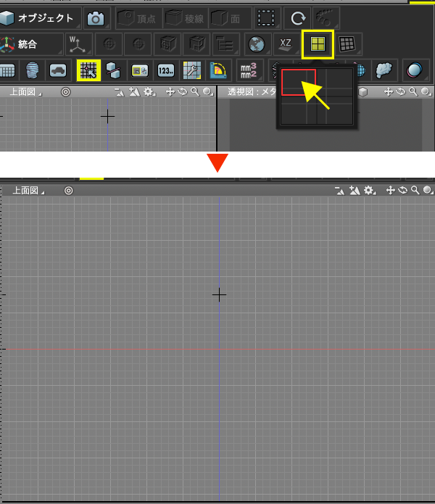Click the rotate refresh arrow icon
Image resolution: width=435 pixels, height=504 pixels.
tap(298, 18)
